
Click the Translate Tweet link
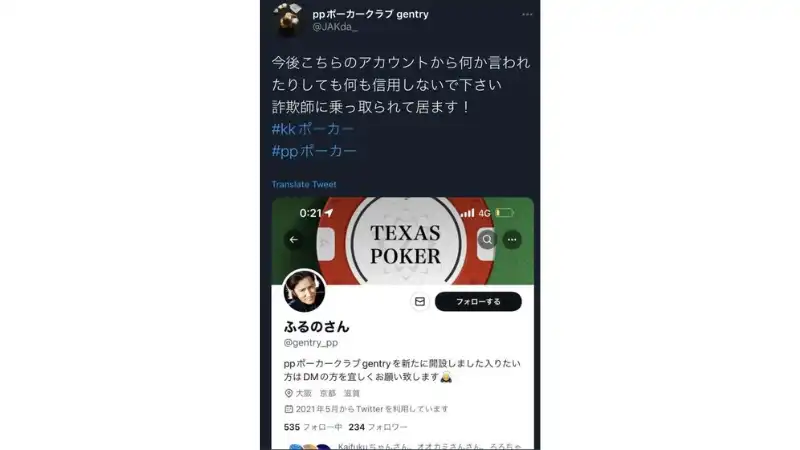pyautogui.click(x=304, y=184)
